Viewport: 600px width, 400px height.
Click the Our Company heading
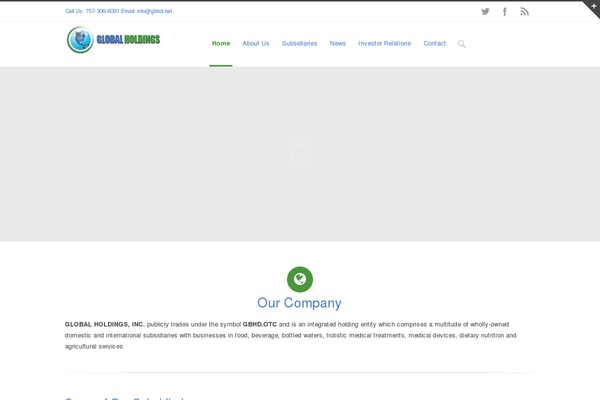pyautogui.click(x=299, y=303)
